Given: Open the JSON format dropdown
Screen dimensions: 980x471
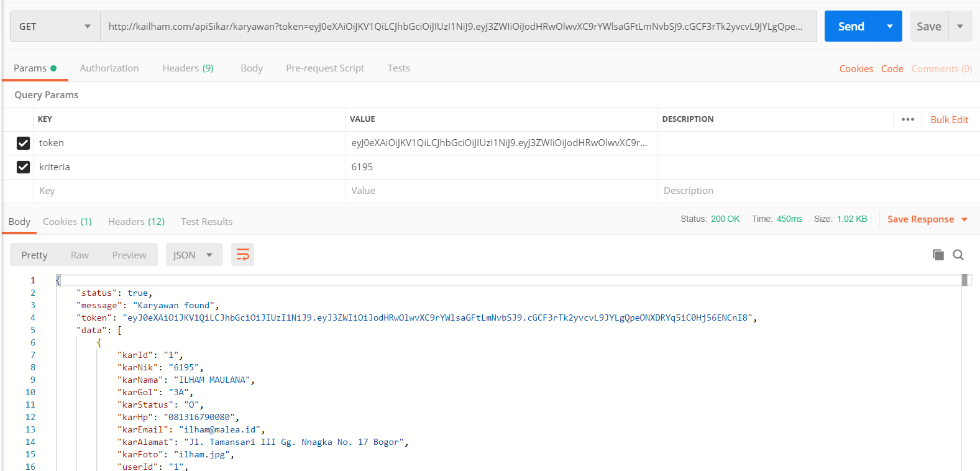Looking at the screenshot, I should [x=194, y=255].
